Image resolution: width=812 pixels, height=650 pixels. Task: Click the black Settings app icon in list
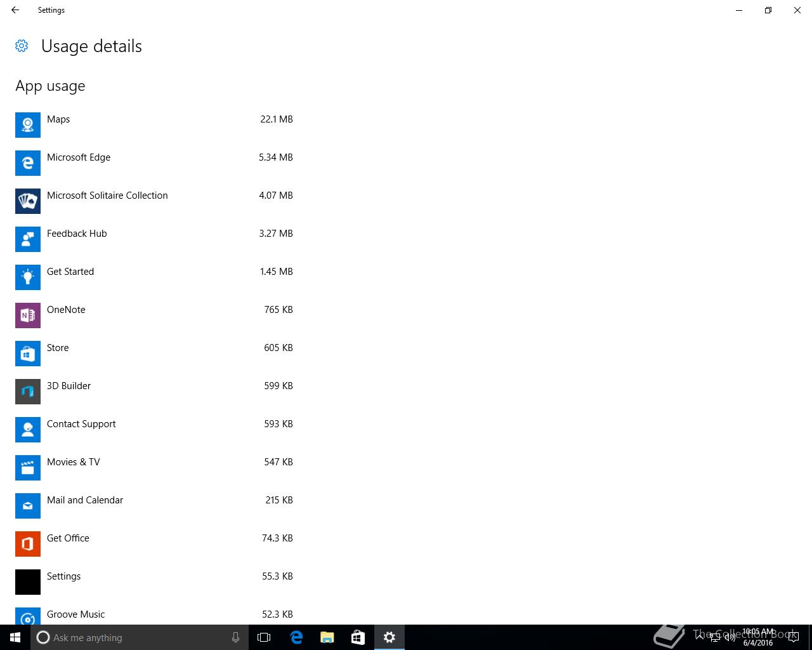coord(28,582)
